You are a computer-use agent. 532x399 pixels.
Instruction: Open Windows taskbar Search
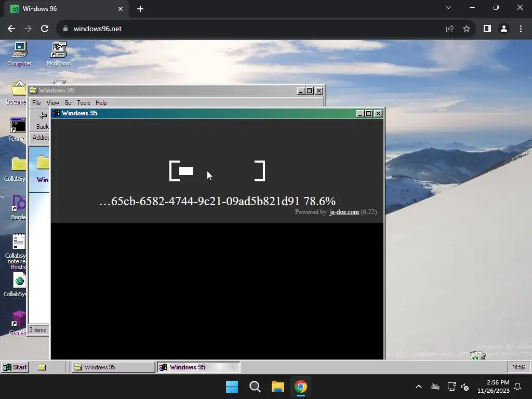pyautogui.click(x=255, y=387)
